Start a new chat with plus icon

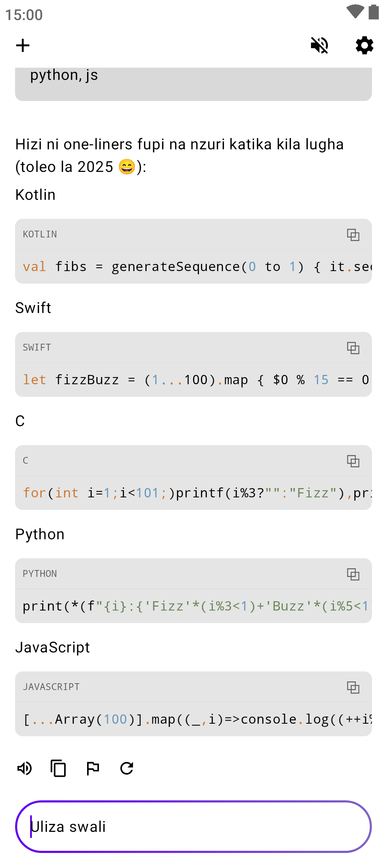23,45
